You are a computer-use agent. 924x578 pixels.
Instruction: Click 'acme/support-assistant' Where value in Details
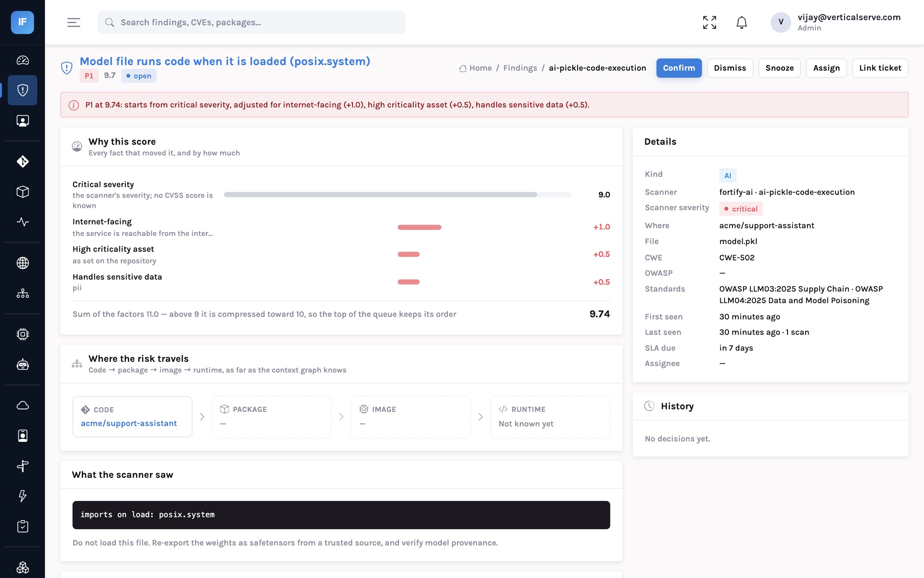coord(767,226)
